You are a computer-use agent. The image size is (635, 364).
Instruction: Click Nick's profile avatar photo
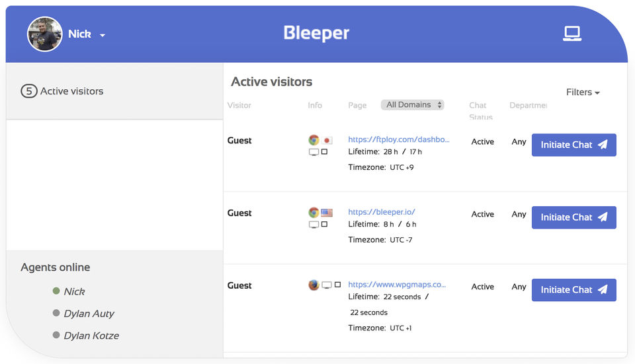[x=44, y=34]
